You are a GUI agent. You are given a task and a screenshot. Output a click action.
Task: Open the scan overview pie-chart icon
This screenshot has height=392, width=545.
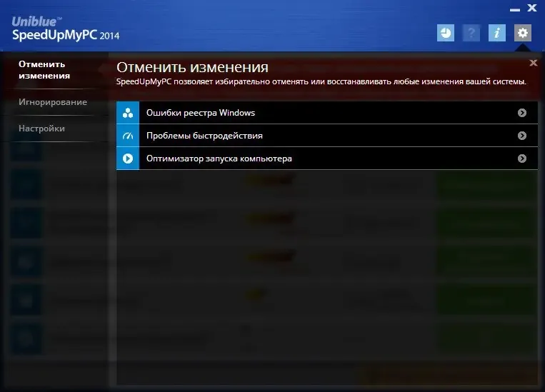(x=445, y=33)
